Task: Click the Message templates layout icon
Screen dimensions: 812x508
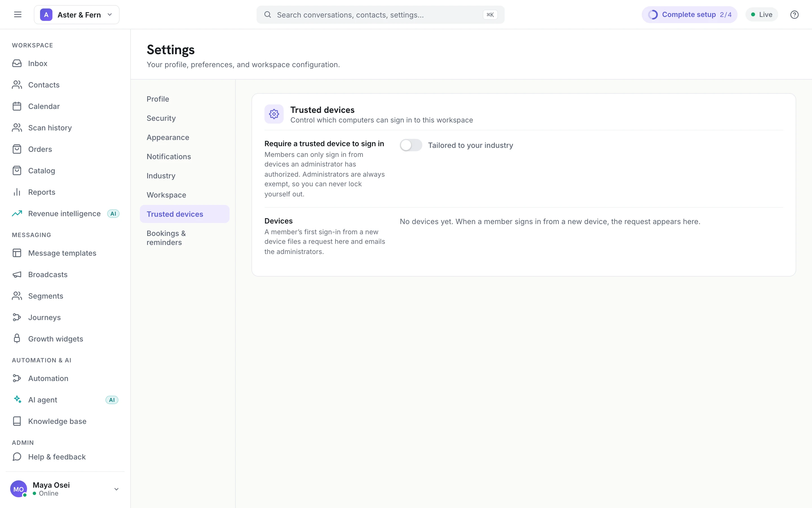Action: [17, 253]
